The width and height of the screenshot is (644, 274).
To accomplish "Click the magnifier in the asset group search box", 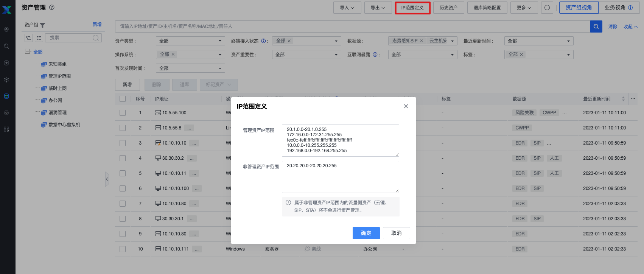I will (96, 37).
